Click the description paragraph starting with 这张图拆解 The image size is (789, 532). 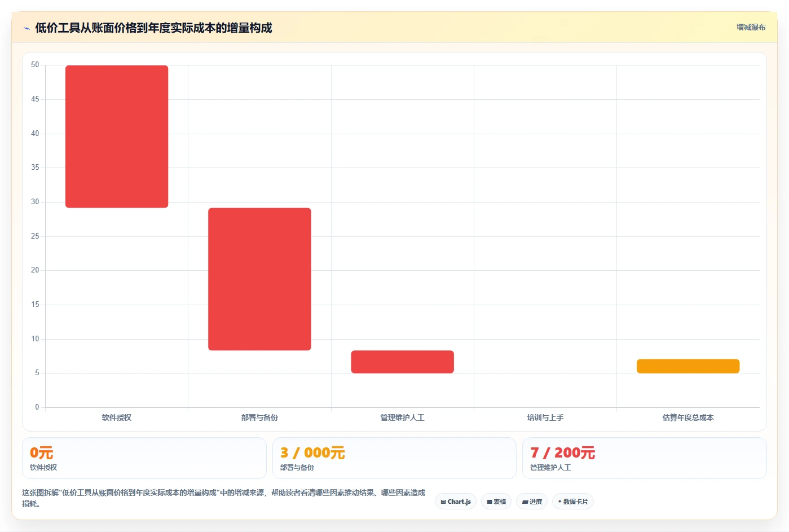pos(224,498)
